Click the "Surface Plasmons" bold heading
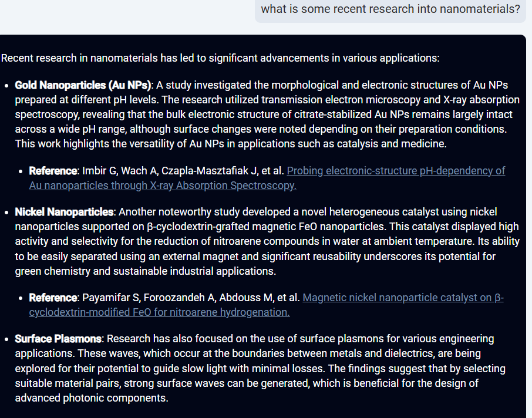 pyautogui.click(x=58, y=339)
